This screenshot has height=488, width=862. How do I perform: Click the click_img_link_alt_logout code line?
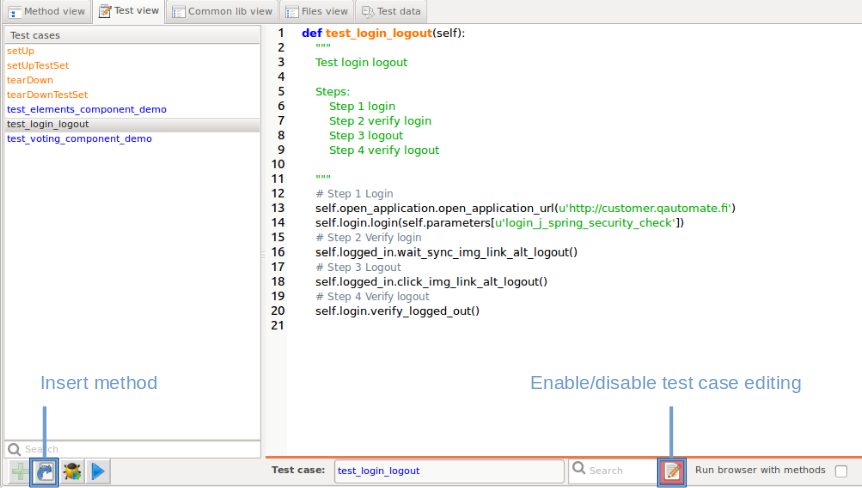431,282
